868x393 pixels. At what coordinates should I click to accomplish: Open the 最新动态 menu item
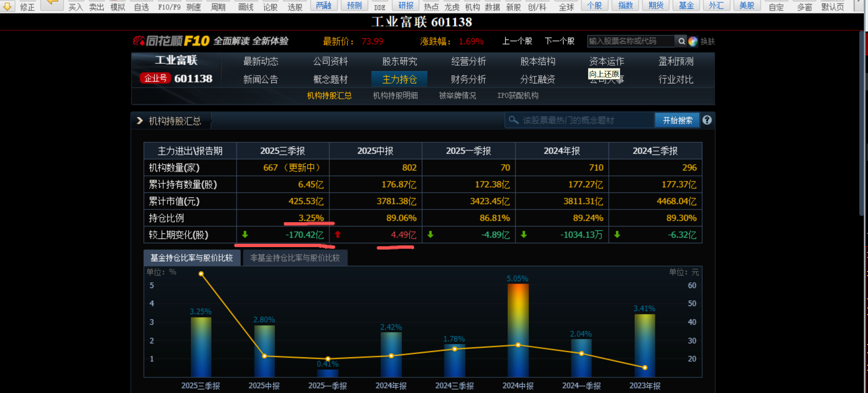(x=261, y=61)
